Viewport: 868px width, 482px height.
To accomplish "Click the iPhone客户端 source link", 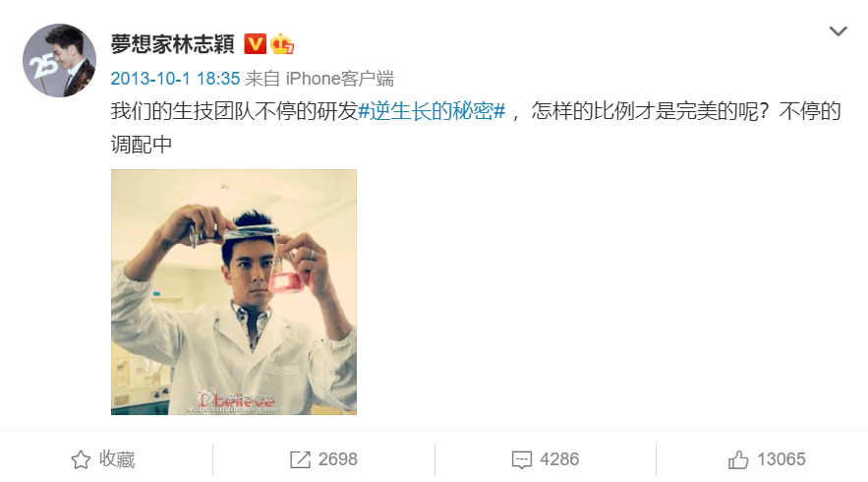I will [x=340, y=79].
